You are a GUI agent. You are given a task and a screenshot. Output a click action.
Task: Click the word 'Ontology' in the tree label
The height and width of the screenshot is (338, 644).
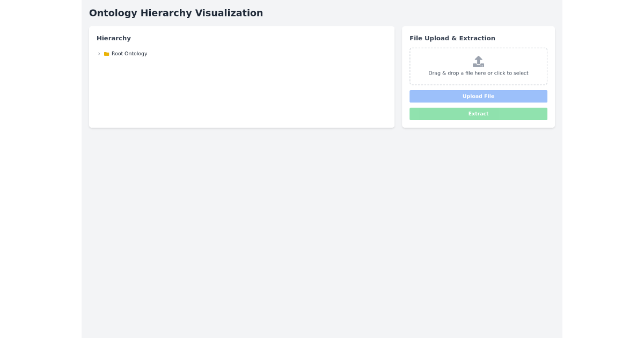[136, 54]
